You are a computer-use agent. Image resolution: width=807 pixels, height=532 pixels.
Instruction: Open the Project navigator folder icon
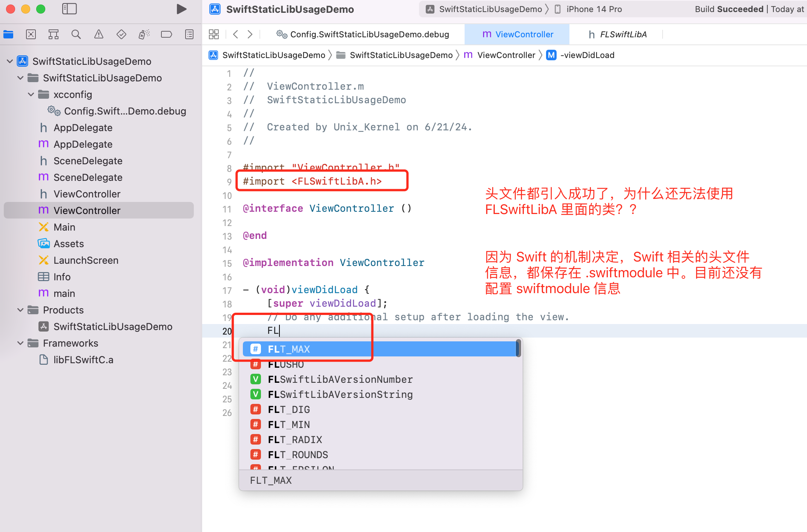[x=8, y=35]
